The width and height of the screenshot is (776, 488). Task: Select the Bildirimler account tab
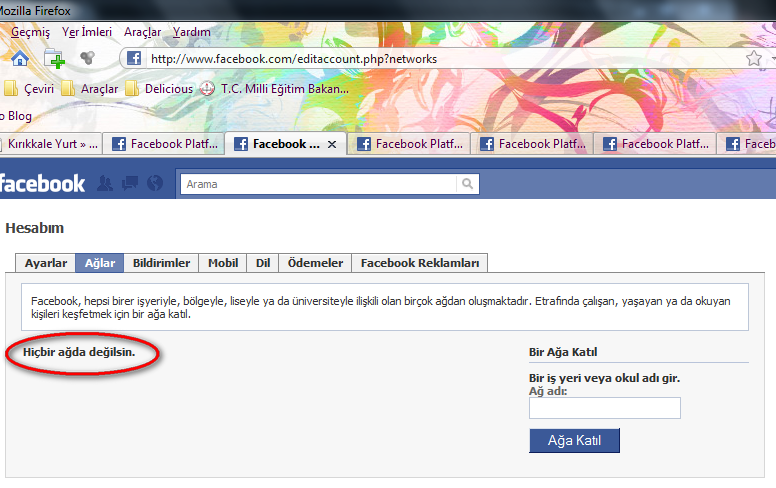click(x=161, y=263)
